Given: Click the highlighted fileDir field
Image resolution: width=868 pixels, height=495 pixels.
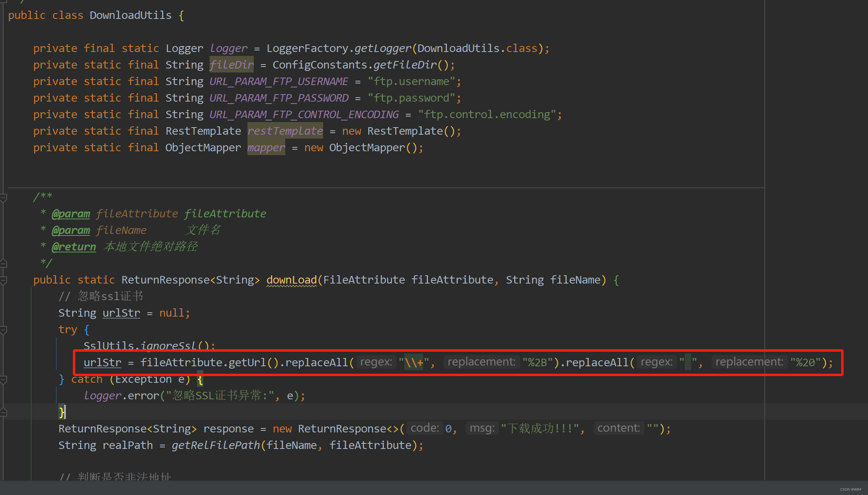Looking at the screenshot, I should [231, 65].
